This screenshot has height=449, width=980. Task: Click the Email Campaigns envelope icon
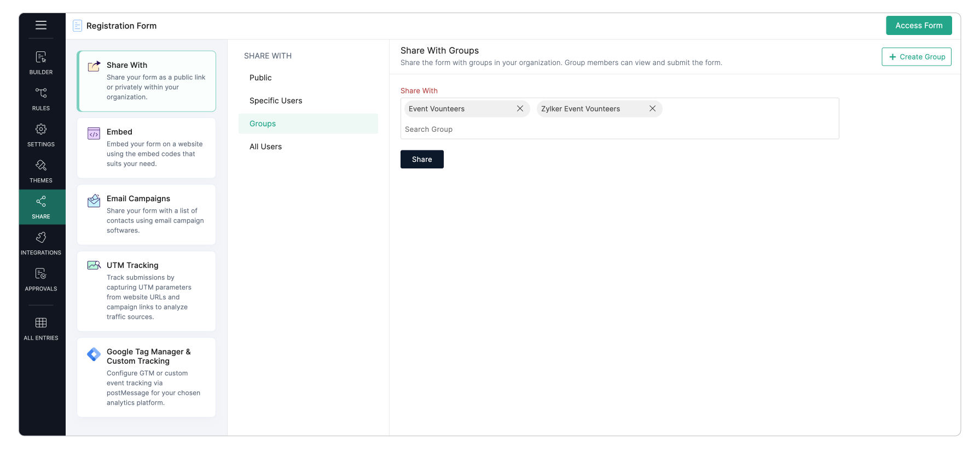[x=94, y=201]
